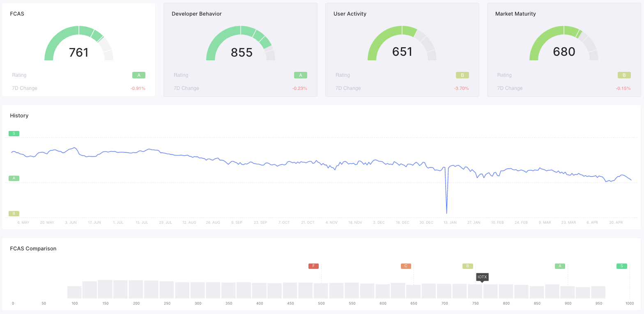
Task: Open the Market Maturity card
Action: (564, 50)
